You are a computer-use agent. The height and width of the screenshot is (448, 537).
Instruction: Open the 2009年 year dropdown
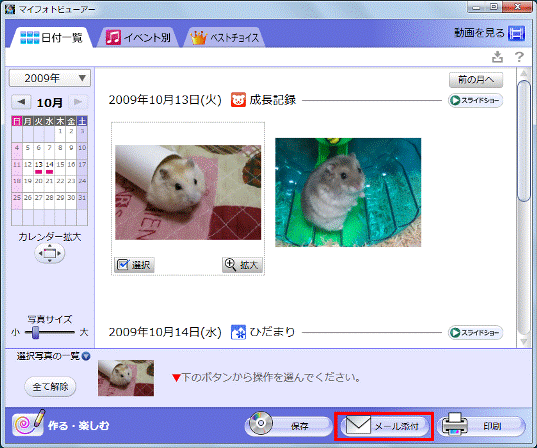(50, 78)
